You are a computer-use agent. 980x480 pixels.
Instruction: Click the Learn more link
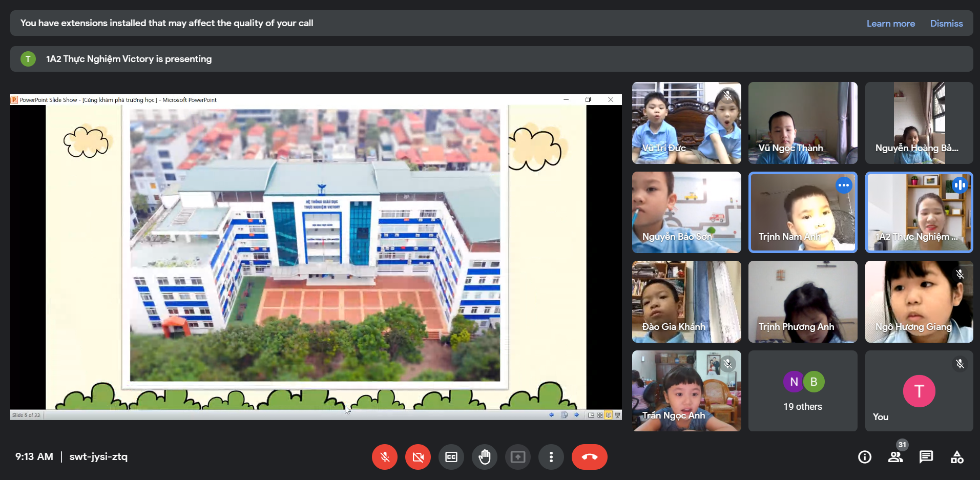tap(890, 24)
